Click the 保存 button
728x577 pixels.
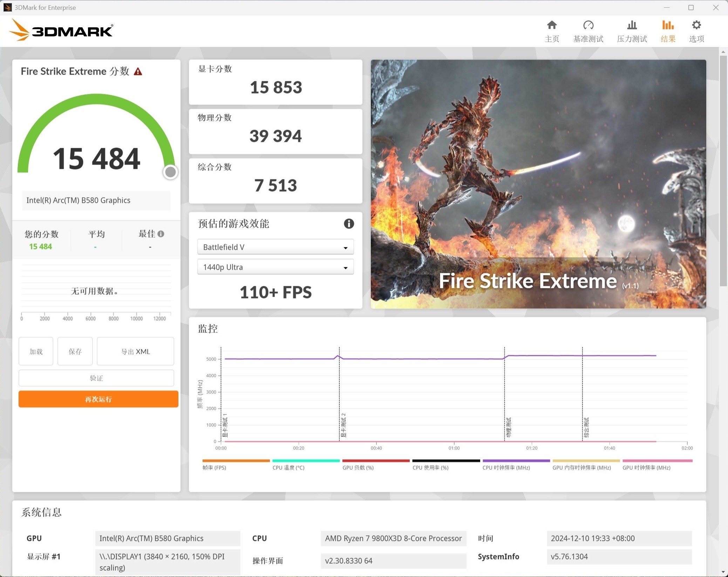pos(75,351)
